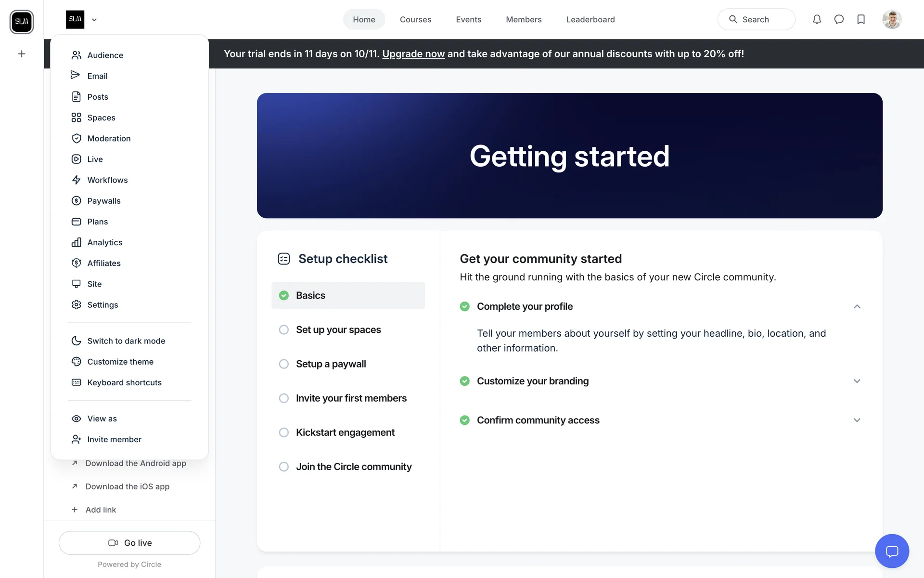
Task: Click the plus icon to add a community
Action: point(22,54)
